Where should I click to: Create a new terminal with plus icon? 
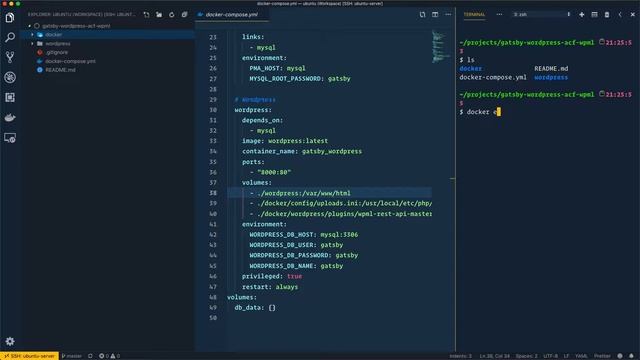coord(582,15)
